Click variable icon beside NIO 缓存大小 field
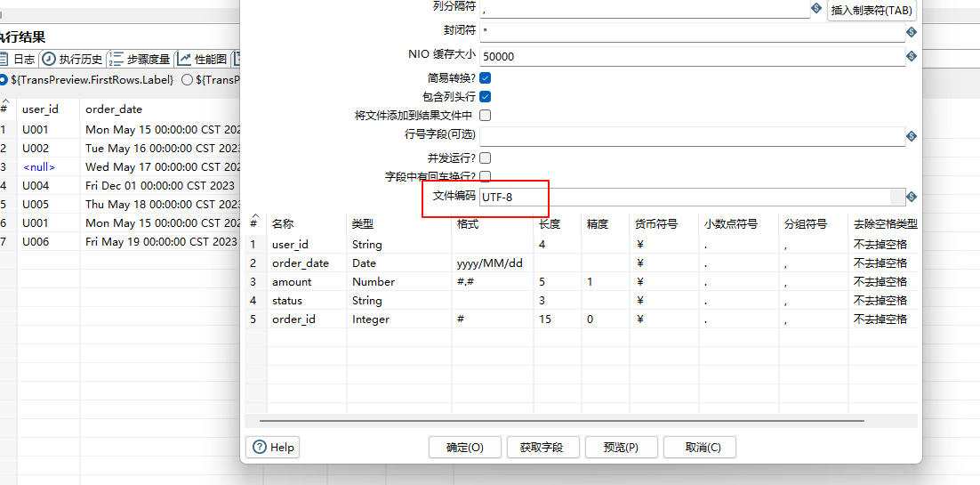Viewport: 980px width, 485px height. pyautogui.click(x=911, y=56)
